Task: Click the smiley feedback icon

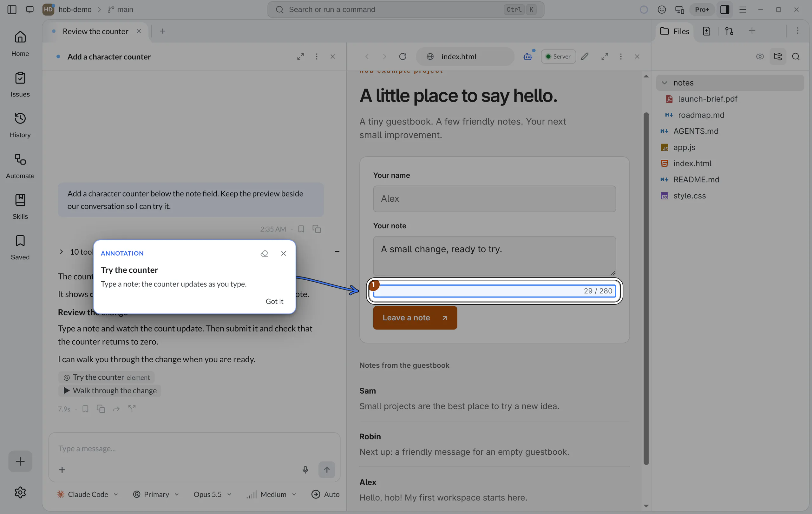Action: click(662, 10)
